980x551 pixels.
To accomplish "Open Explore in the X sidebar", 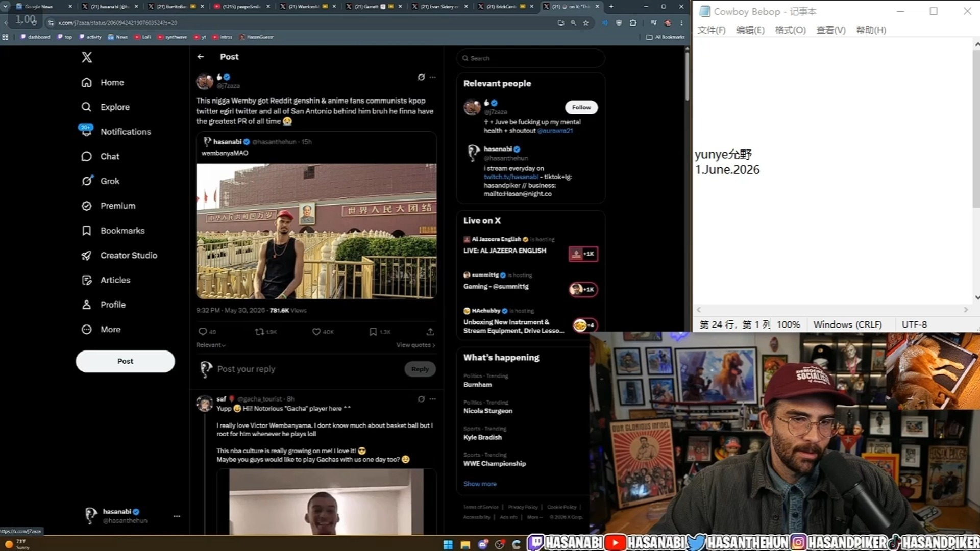I will (106, 107).
